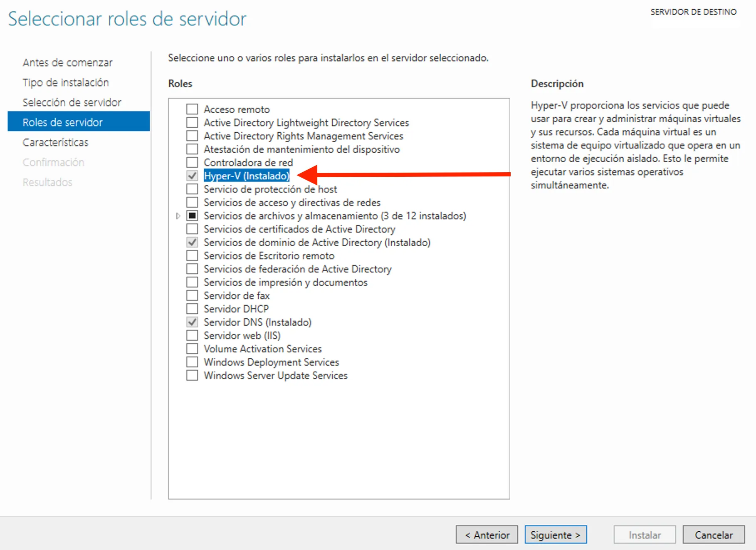Tick the Servidor web (IIS) checkbox
Image resolution: width=756 pixels, height=550 pixels.
point(192,336)
